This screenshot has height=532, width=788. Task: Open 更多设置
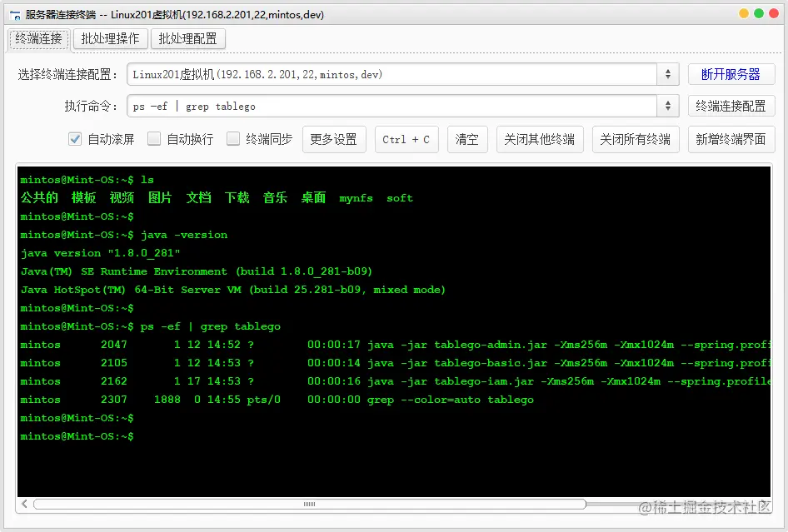coord(334,139)
